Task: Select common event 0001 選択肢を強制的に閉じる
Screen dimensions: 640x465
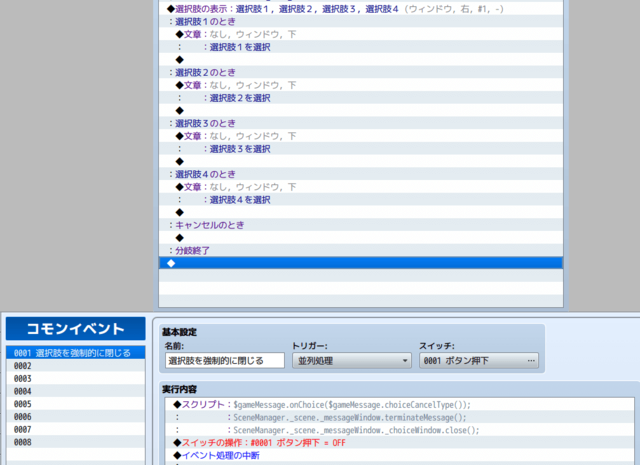Action: 76,353
